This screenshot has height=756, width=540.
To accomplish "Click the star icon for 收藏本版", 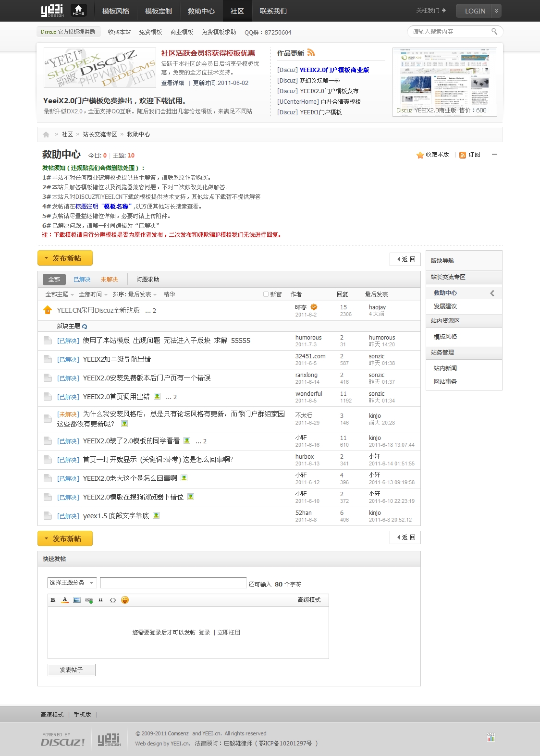I will pyautogui.click(x=420, y=155).
